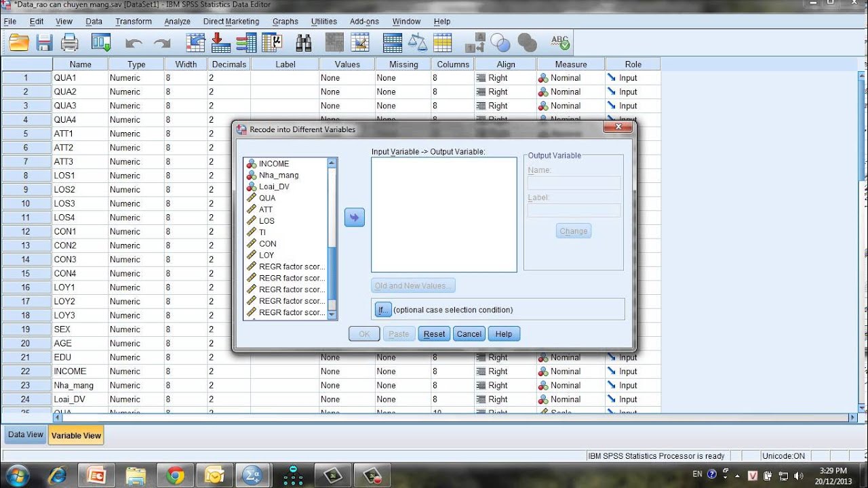Click the Measure column header

571,64
